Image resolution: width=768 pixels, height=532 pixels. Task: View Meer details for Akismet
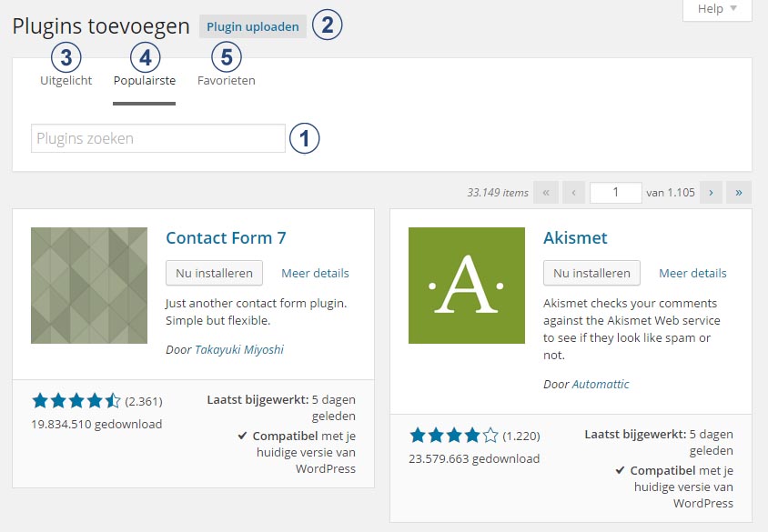(x=692, y=273)
